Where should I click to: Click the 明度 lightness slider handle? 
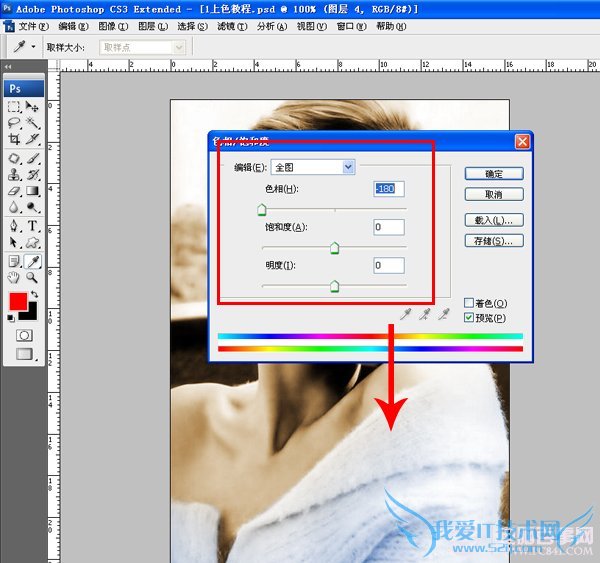pyautogui.click(x=334, y=286)
